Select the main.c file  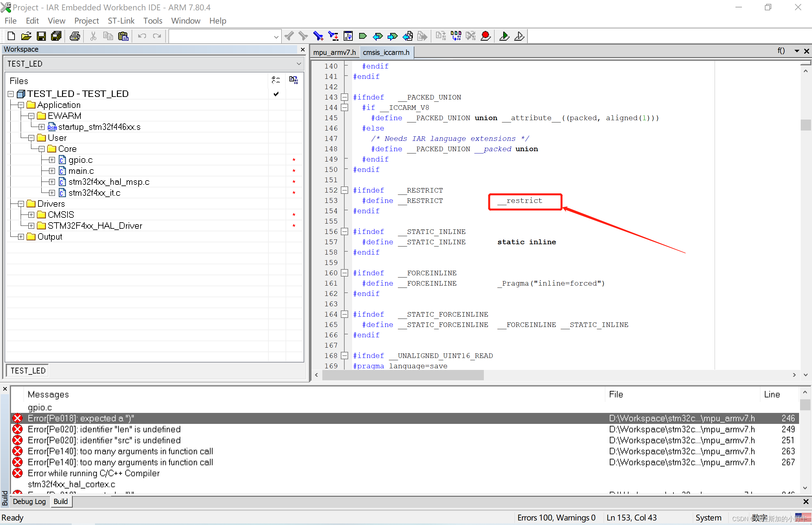(x=81, y=171)
